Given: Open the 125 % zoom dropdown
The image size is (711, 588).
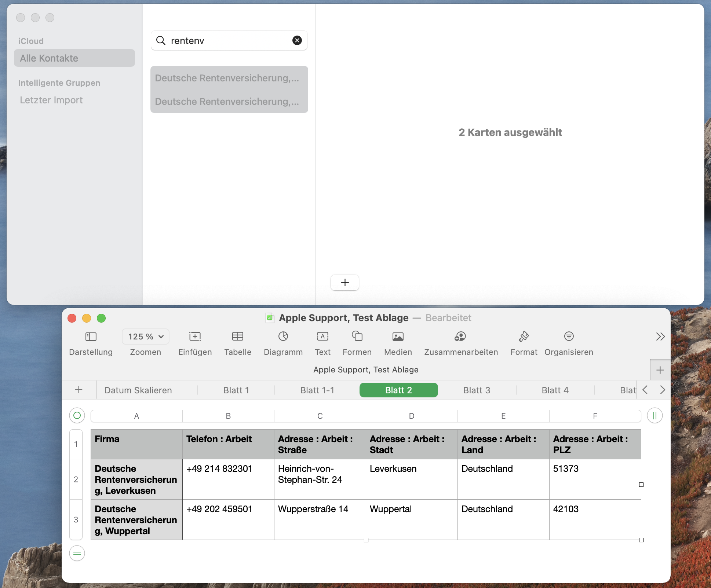Looking at the screenshot, I should [x=146, y=337].
